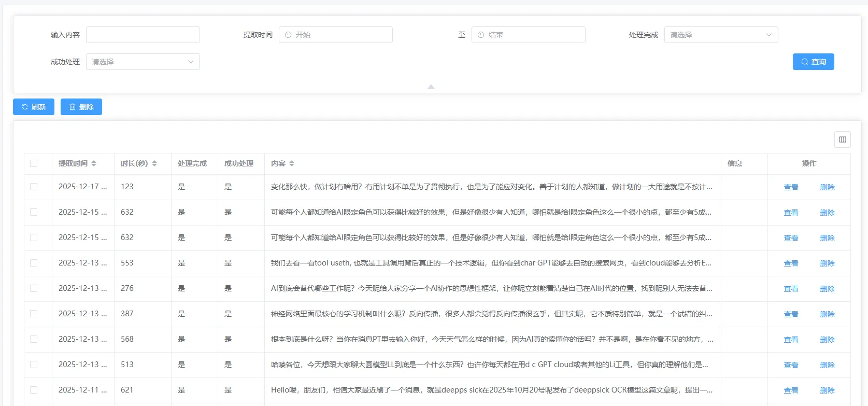The height and width of the screenshot is (406, 868).
Task: Focus the 输入内容 text input field
Action: [x=143, y=35]
